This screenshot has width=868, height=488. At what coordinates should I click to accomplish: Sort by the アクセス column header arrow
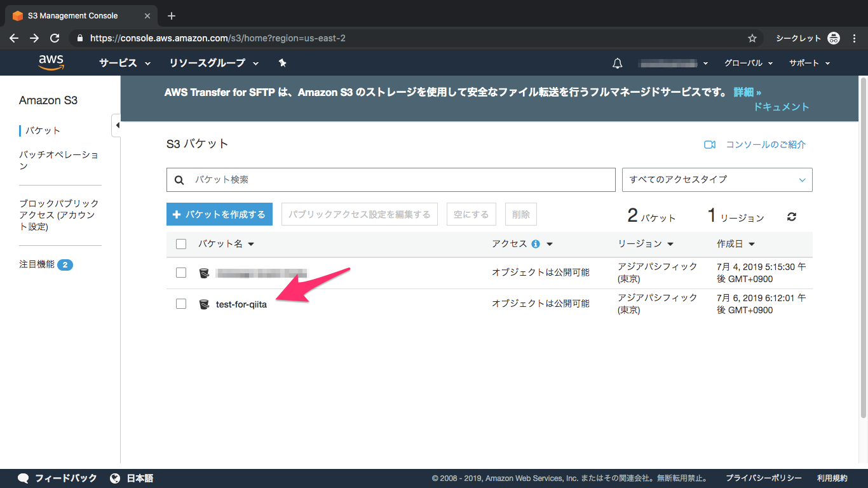click(x=550, y=244)
